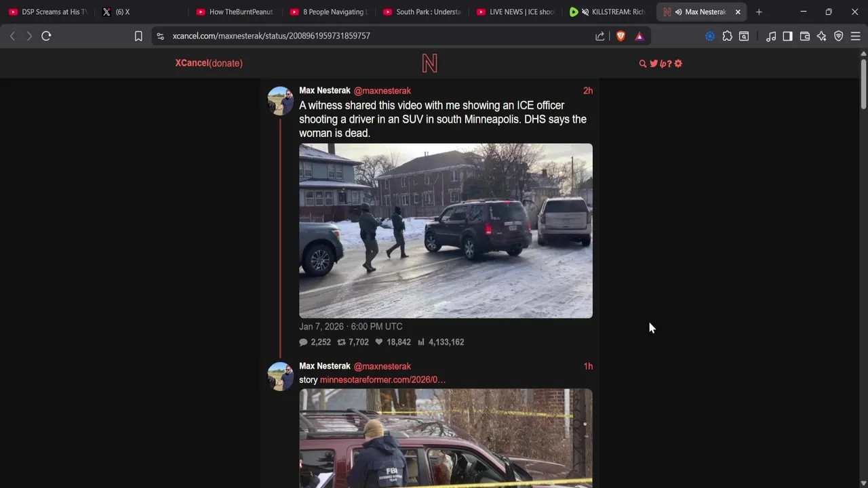Click the Twitter bird icon in header
This screenshot has height=488, width=868.
(654, 64)
